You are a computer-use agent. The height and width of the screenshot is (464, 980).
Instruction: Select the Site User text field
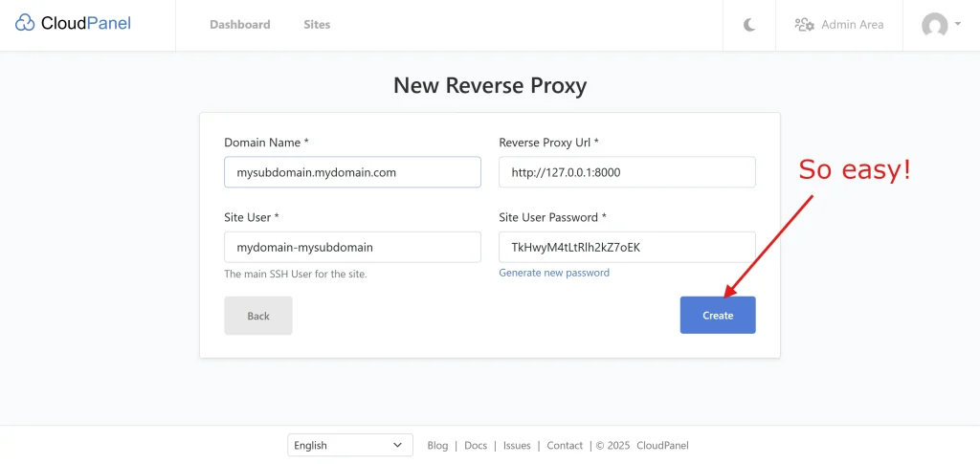point(352,247)
